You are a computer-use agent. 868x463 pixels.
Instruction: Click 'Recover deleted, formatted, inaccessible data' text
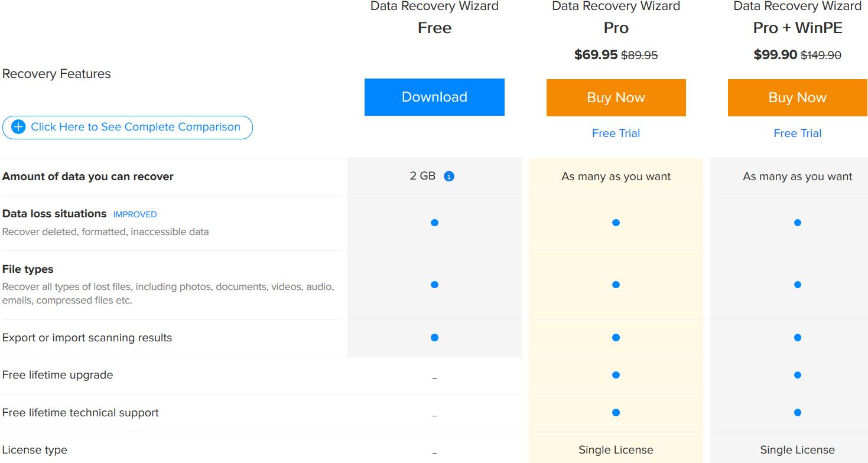coord(106,231)
